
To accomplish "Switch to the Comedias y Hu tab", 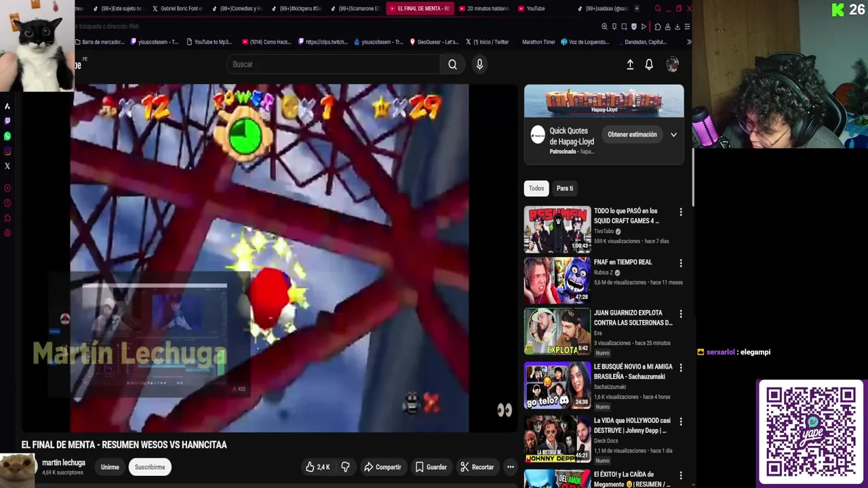I will point(237,9).
